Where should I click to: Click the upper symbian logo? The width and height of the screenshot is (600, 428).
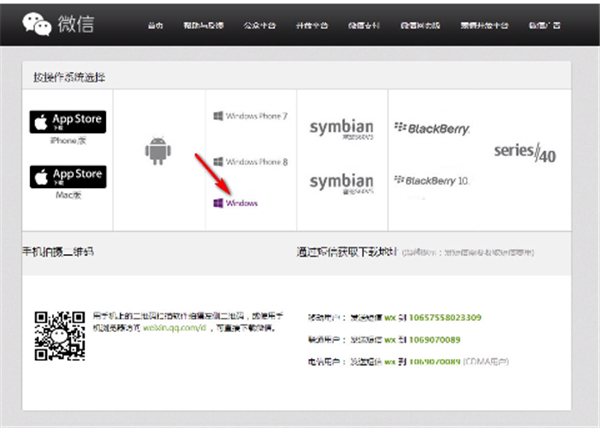[x=341, y=129]
